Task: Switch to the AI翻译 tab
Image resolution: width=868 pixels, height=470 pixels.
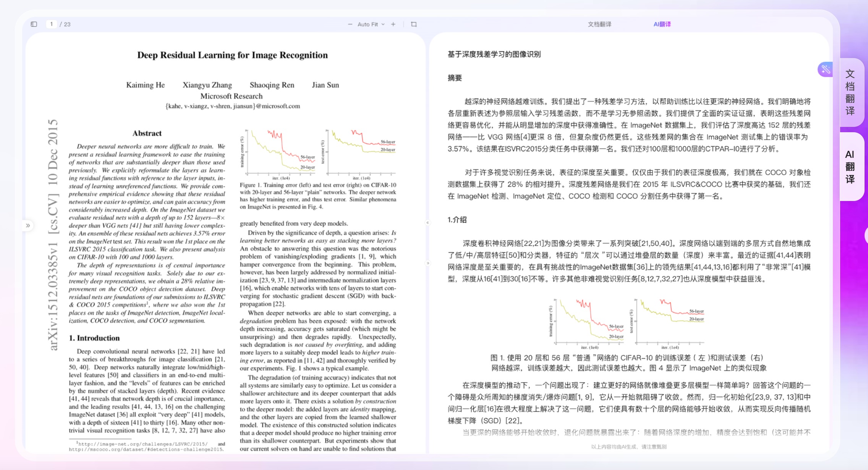Action: 662,24
